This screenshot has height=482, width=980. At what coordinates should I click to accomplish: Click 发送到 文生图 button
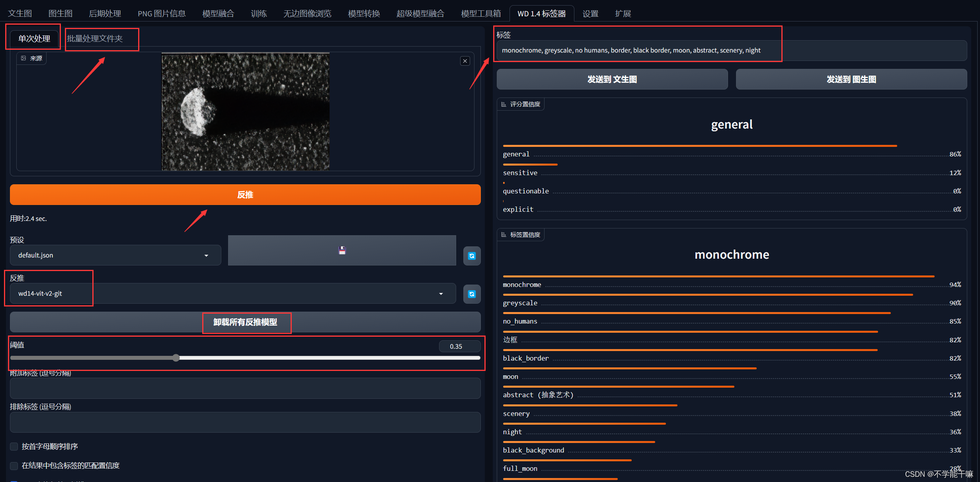(612, 79)
